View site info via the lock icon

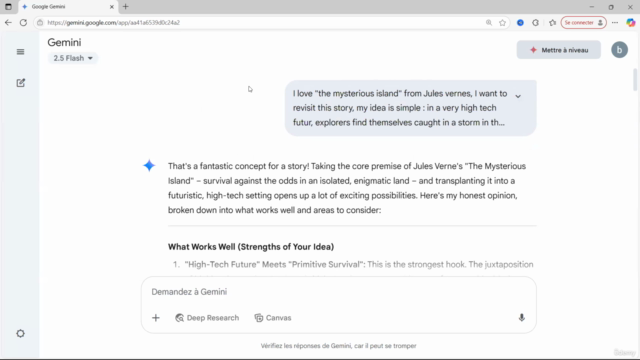(x=40, y=22)
